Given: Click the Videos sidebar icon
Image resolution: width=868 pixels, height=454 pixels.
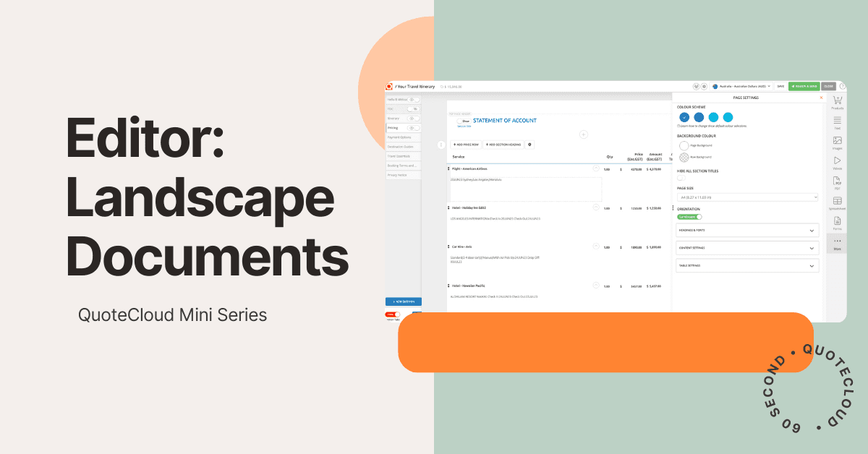Looking at the screenshot, I should click(x=837, y=162).
